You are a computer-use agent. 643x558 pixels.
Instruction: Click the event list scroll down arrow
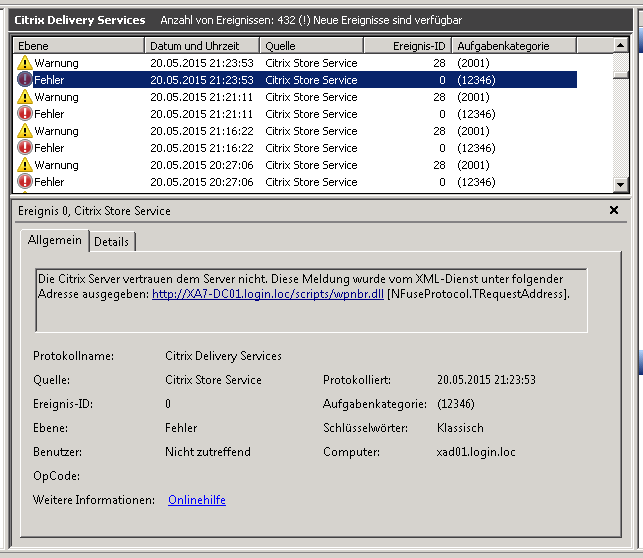tap(620, 184)
